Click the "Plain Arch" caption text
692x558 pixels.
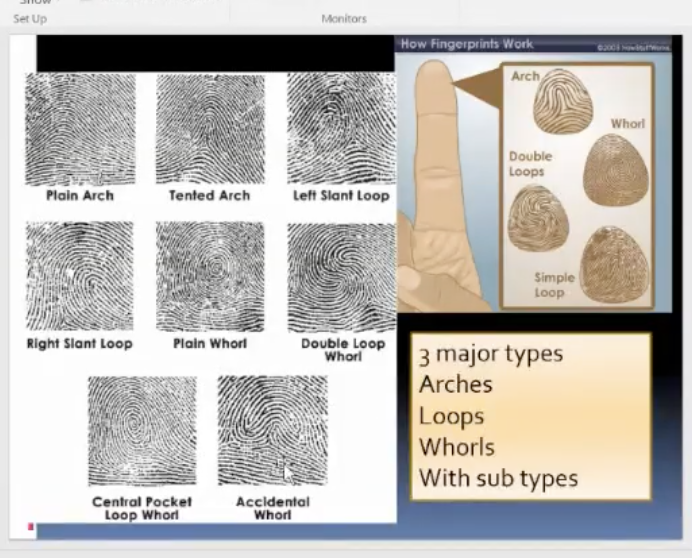[80, 196]
